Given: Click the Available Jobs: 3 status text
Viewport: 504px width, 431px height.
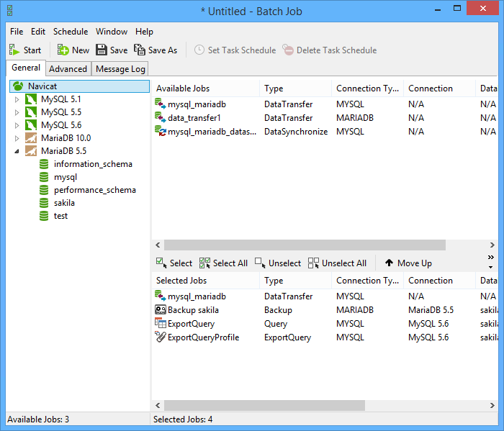Looking at the screenshot, I should (x=38, y=419).
